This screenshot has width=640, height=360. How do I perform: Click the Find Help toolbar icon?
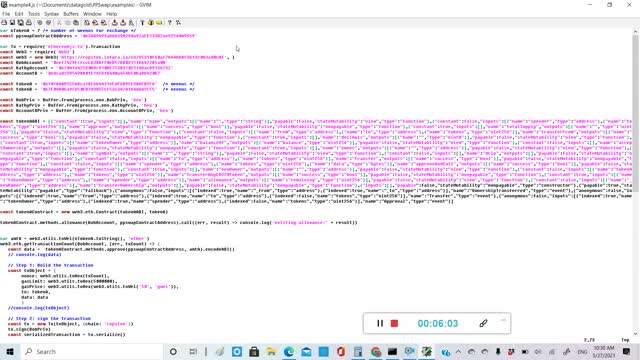(178, 22)
